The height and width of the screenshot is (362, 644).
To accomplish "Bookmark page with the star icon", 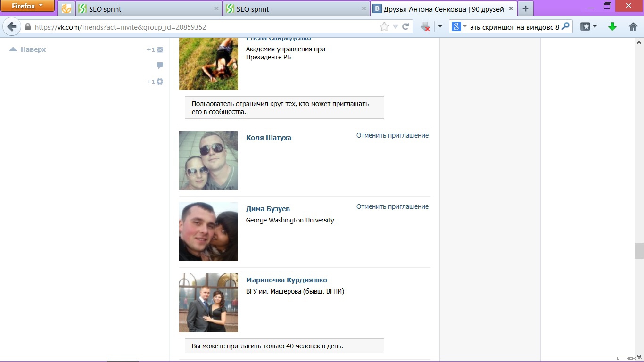I will pos(384,27).
